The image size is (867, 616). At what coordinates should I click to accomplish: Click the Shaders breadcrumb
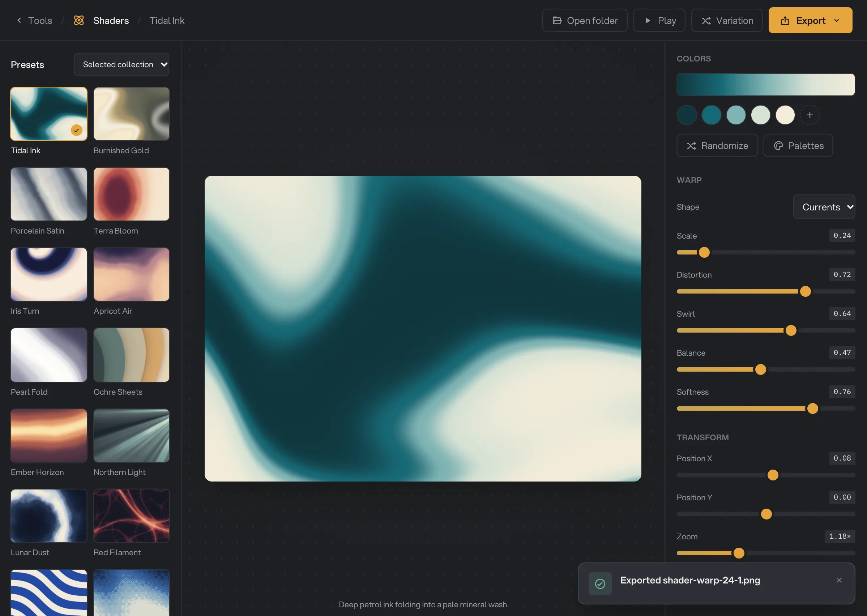point(111,20)
